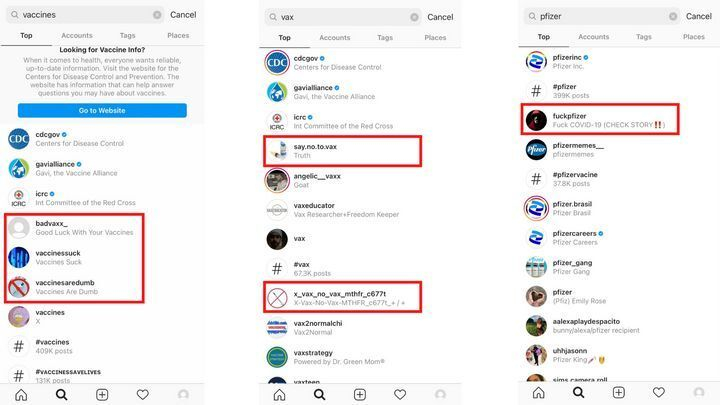Switch to Tags tab in vax search
Image resolution: width=720 pixels, height=405 pixels.
tap(385, 38)
